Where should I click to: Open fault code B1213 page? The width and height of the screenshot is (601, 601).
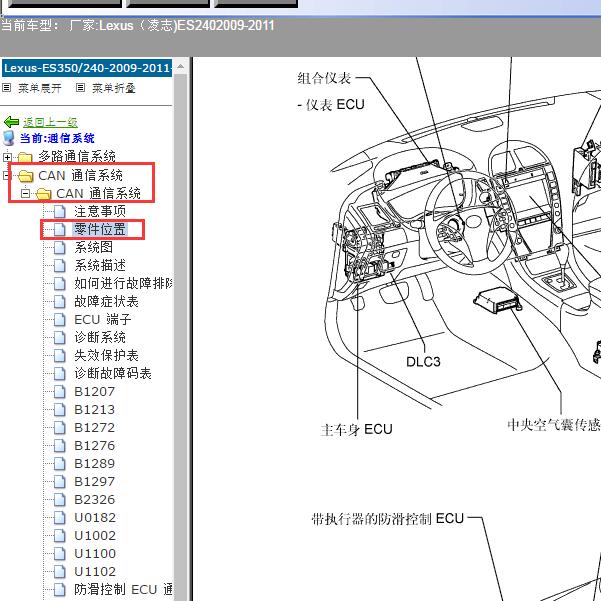94,409
